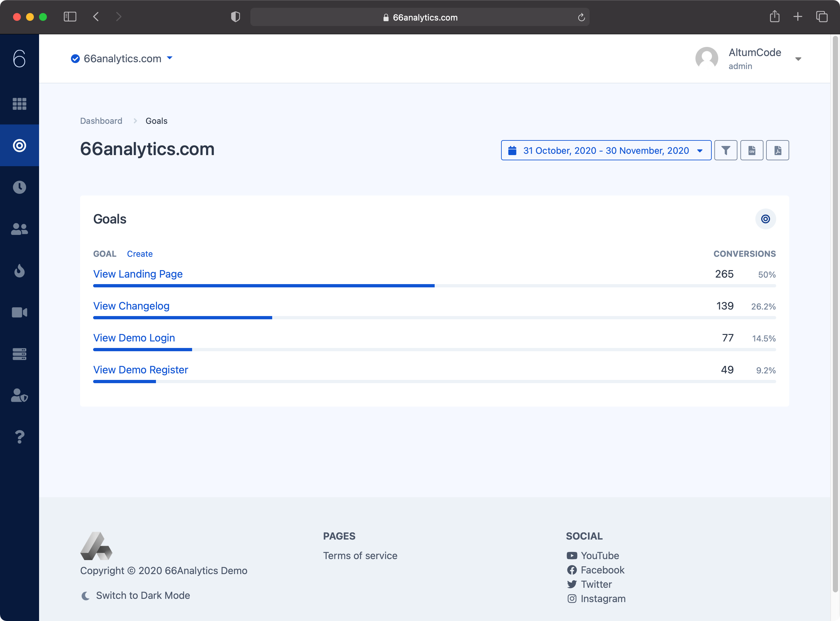840x621 pixels.
Task: Open the visitors section via people icon
Action: [19, 229]
